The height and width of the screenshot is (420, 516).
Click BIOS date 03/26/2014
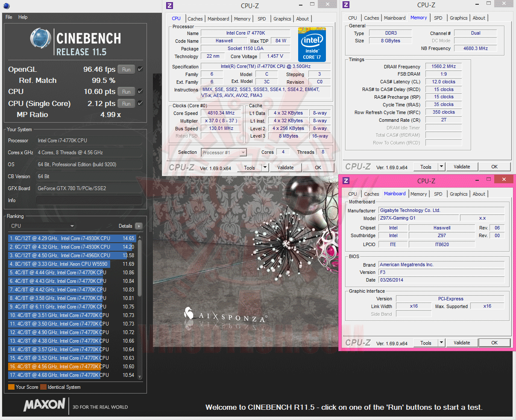(x=441, y=280)
